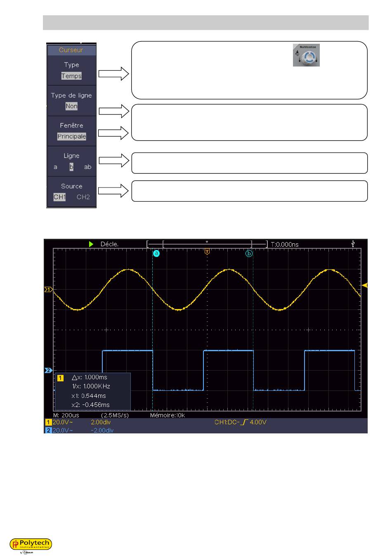Viewport: 392px width, 559px height.
Task: Click the -2.00div position readout
Action: [x=102, y=430]
